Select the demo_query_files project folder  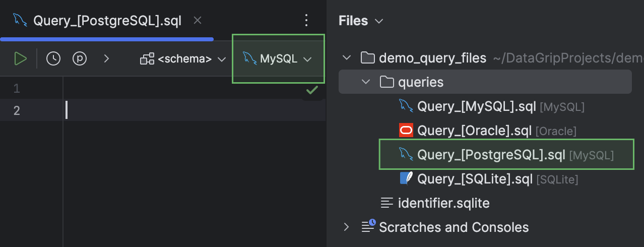[432, 58]
